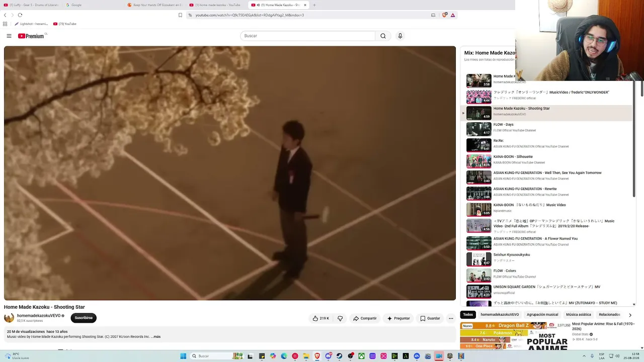Open Microsoft Edge from the taskbar

[x=284, y=356]
